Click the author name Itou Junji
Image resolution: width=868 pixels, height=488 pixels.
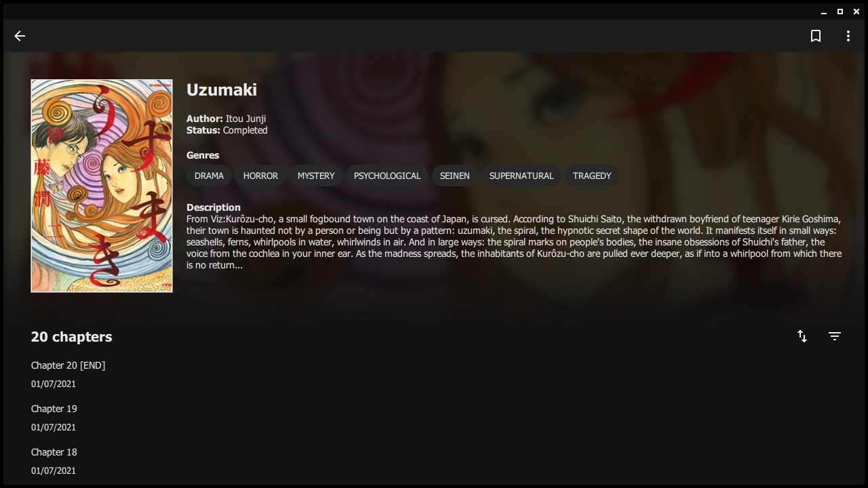point(245,119)
